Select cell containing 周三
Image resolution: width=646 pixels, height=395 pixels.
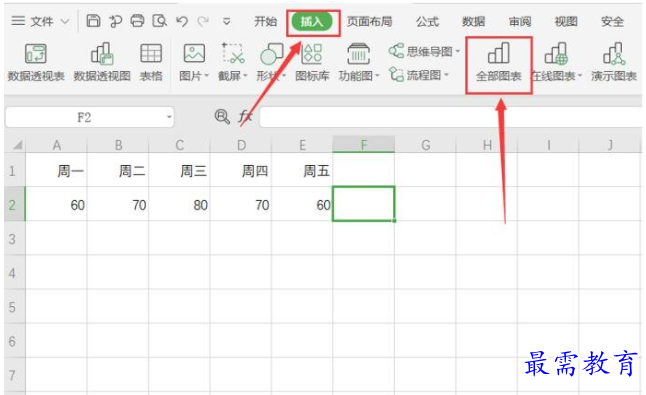pyautogui.click(x=180, y=170)
